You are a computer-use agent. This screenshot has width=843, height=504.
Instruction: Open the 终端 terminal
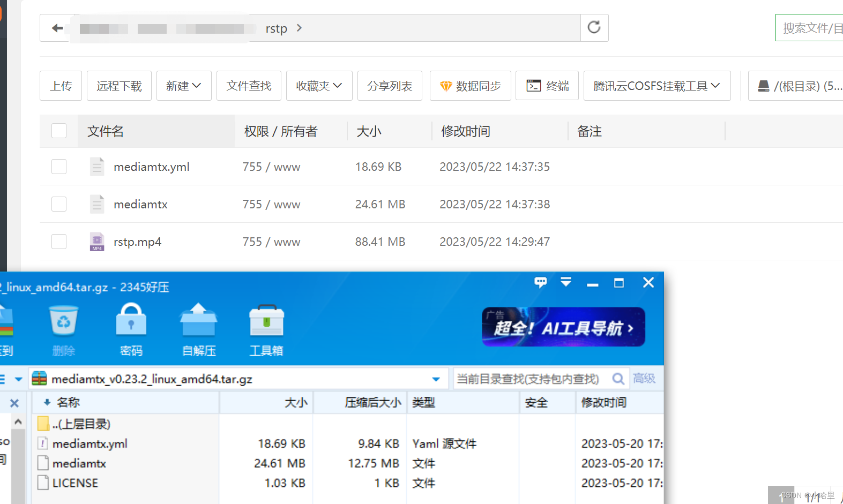[x=547, y=86]
